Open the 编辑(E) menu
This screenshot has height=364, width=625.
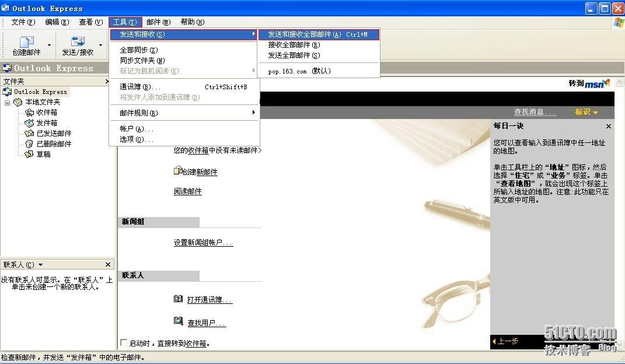coord(57,22)
